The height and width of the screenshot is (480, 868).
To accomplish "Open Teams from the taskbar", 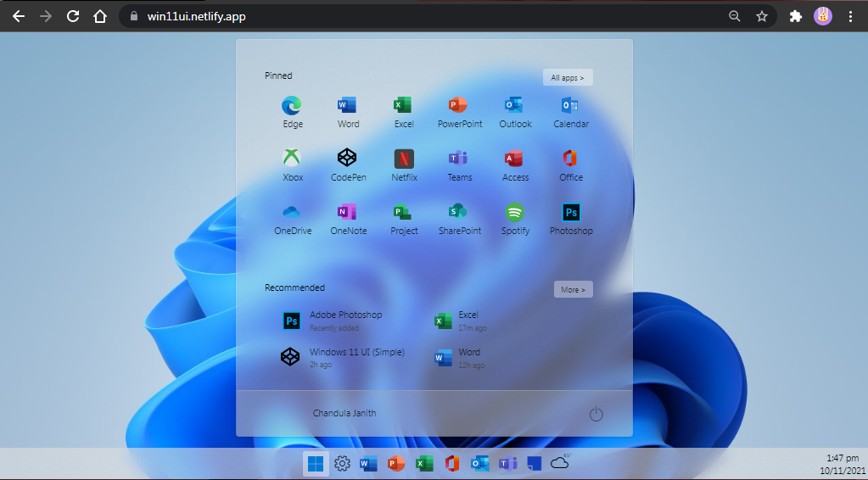I will point(507,463).
